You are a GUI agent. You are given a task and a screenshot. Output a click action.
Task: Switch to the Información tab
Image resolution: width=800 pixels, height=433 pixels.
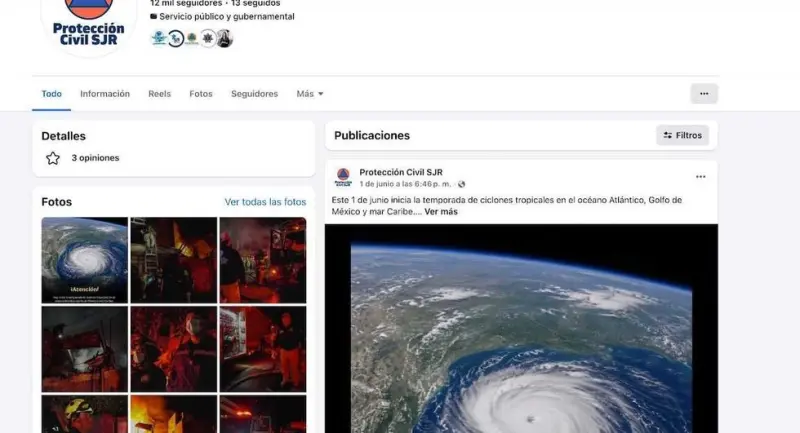105,94
